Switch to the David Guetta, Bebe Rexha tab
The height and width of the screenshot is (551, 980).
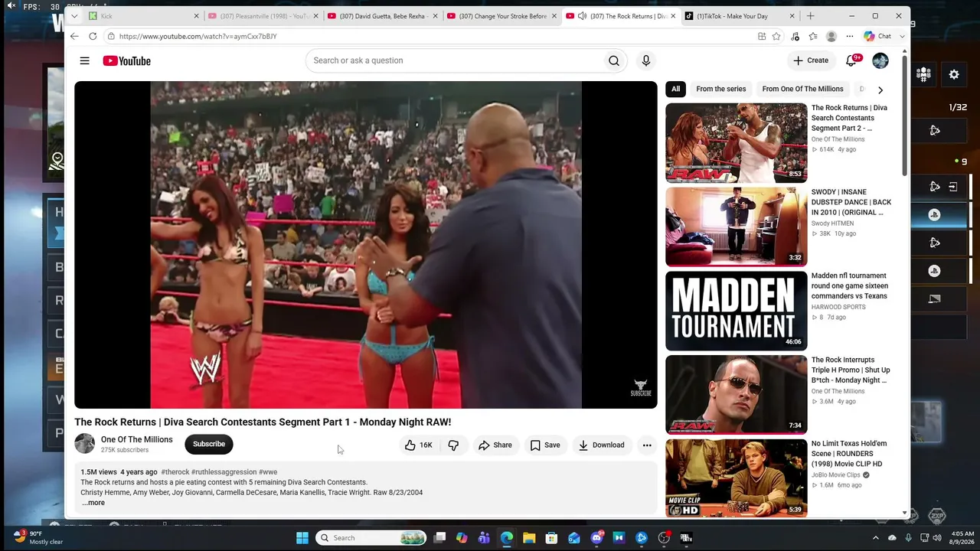tap(381, 16)
